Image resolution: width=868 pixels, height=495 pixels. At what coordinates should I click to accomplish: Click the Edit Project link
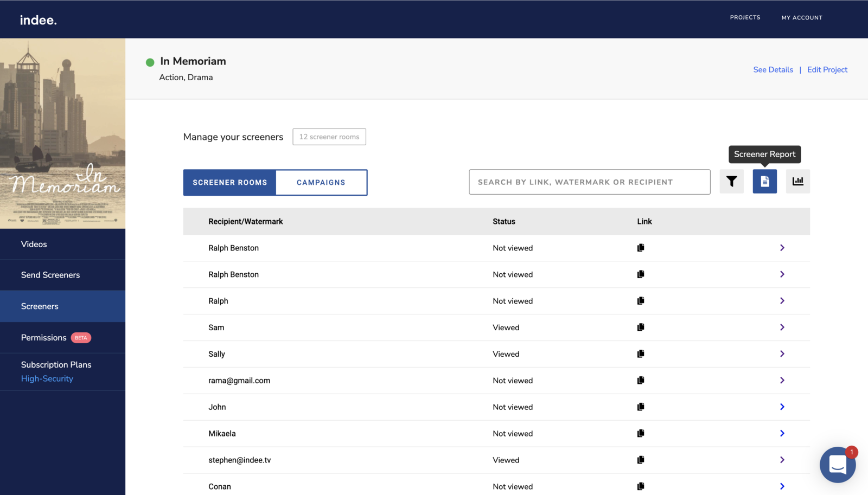tap(827, 70)
